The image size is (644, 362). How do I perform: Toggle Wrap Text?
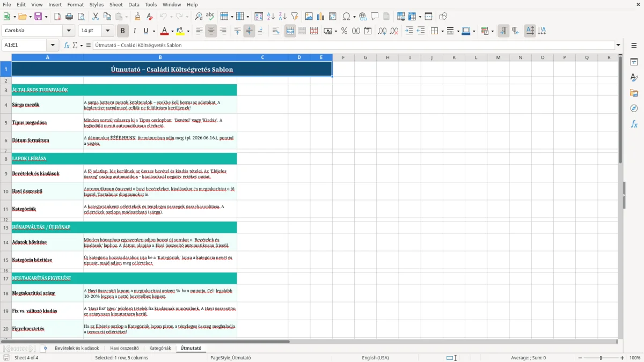click(276, 31)
